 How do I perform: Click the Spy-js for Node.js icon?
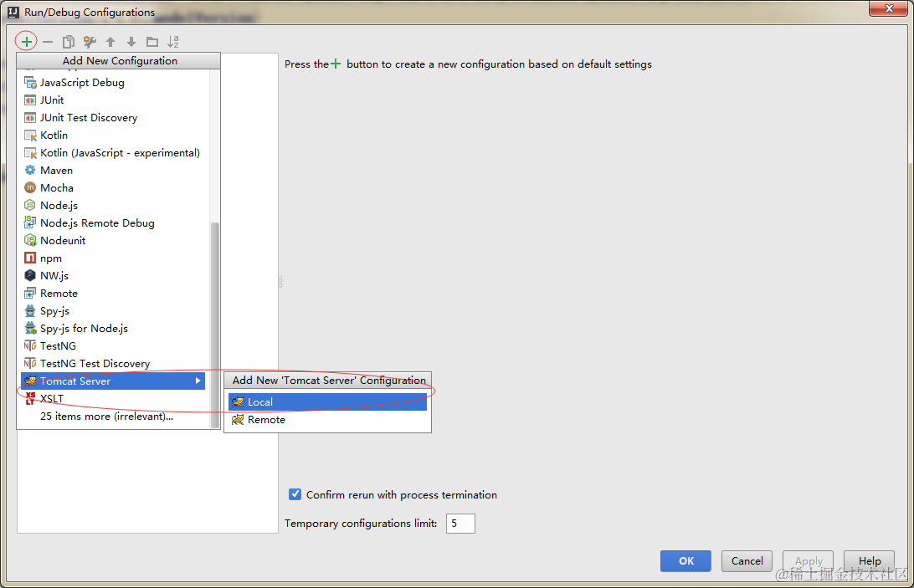click(x=30, y=328)
